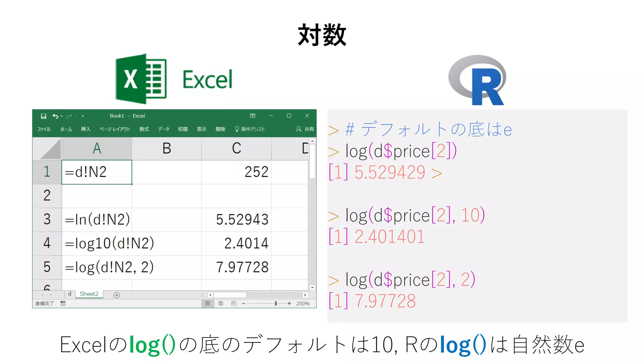Open the ページ レイアウト tab
The height and width of the screenshot is (362, 644).
pyautogui.click(x=115, y=129)
